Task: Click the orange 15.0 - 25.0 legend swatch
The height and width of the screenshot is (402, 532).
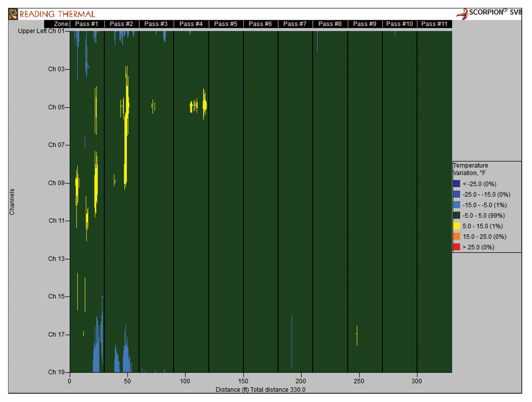Action: [x=457, y=237]
